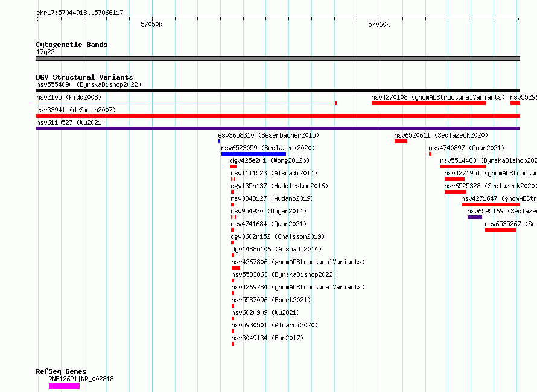Screen dimensions: 537x392
Task: Click nsv6520611 (Sedlazeck2020) label
Action: pos(441,135)
